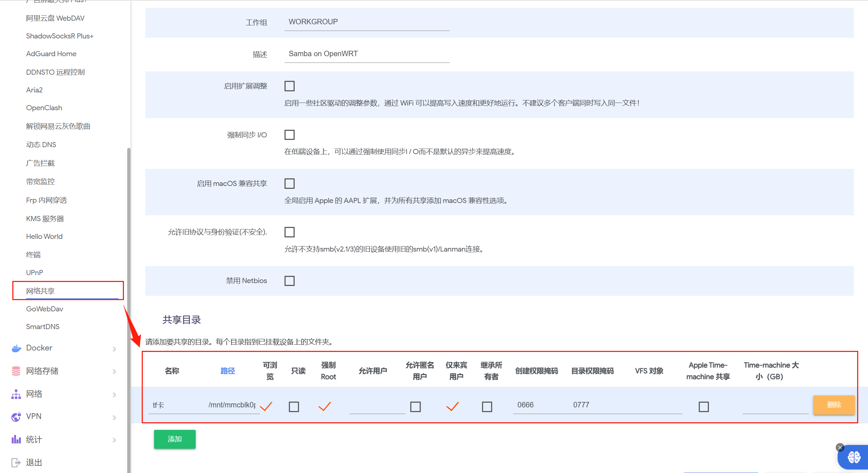Expand the Docker menu chevron
Screen dimensions: 868x473
click(115, 349)
